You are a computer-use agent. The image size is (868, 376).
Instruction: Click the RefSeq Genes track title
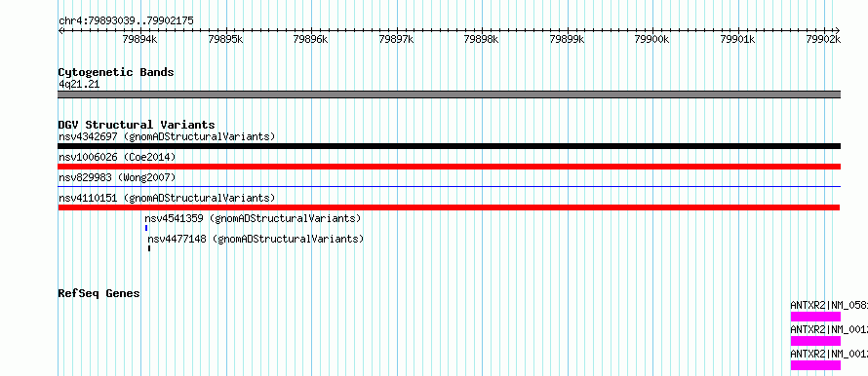point(99,293)
